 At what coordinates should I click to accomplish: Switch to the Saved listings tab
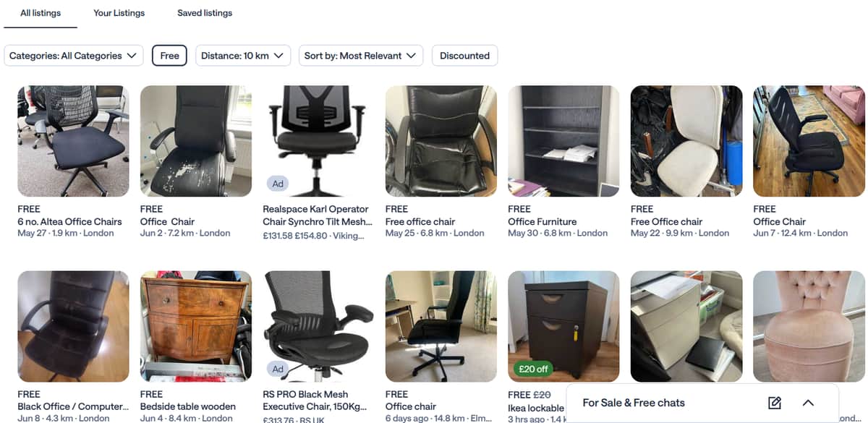point(205,13)
